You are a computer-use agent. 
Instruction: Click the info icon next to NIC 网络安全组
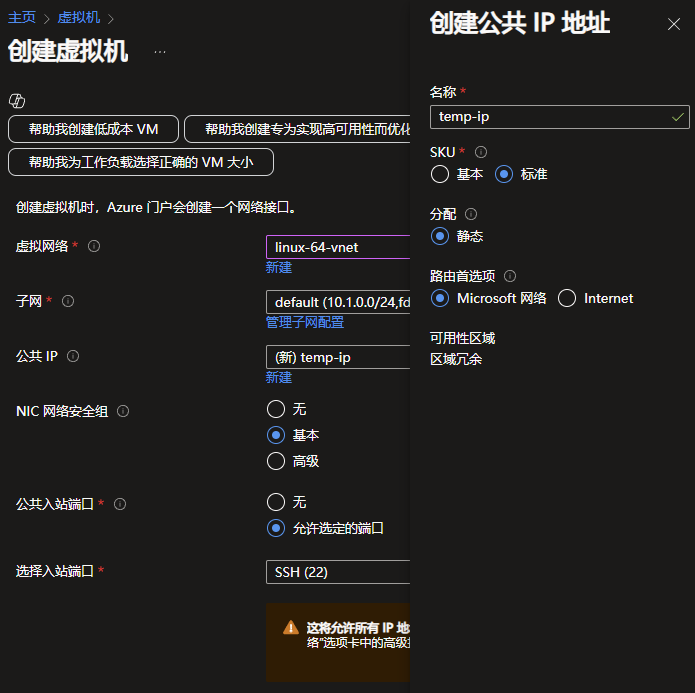click(x=123, y=411)
